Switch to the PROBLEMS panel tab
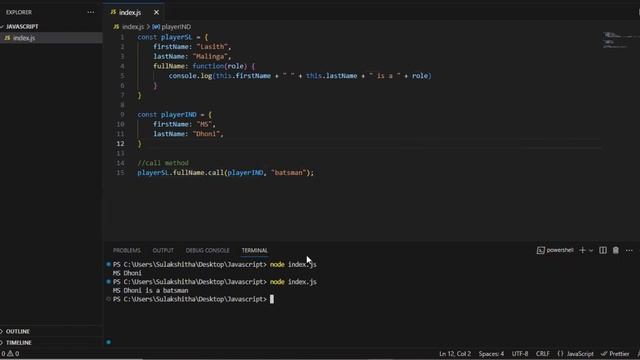This screenshot has height=360, width=640. (127, 250)
